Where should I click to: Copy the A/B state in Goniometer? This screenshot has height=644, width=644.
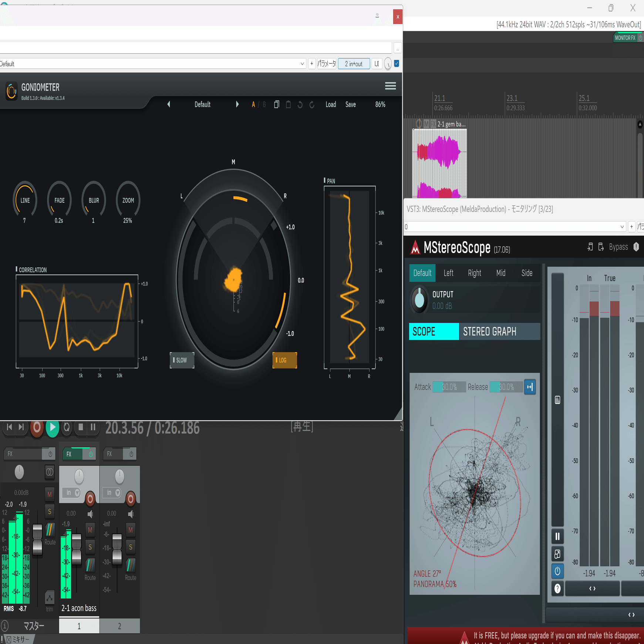coord(276,104)
